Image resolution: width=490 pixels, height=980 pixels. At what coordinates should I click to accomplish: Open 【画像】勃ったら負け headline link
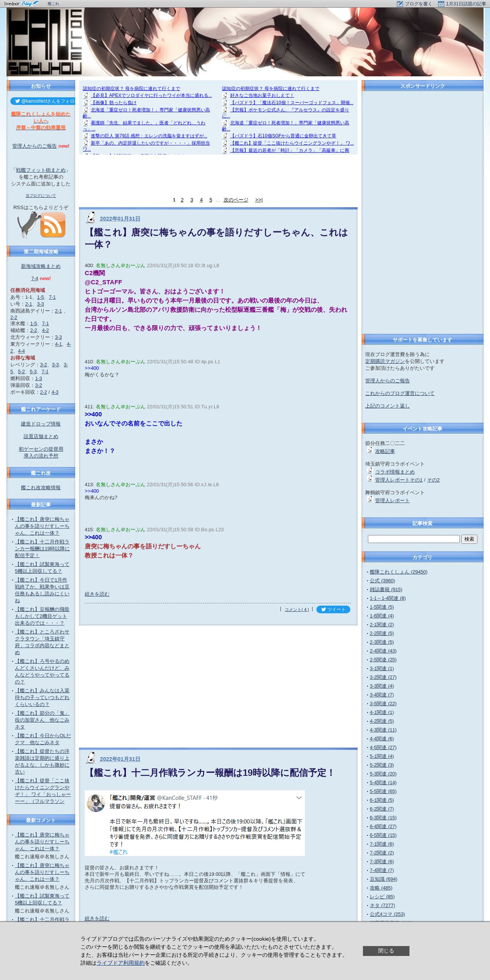[113, 103]
